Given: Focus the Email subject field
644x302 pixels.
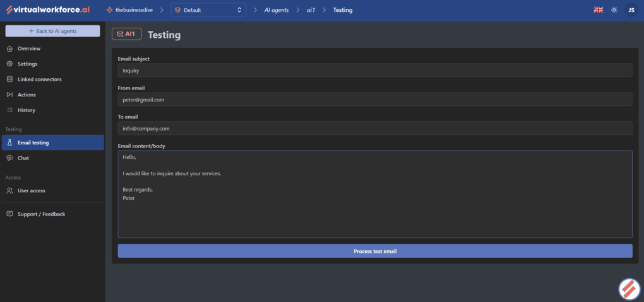Looking at the screenshot, I should (x=375, y=70).
